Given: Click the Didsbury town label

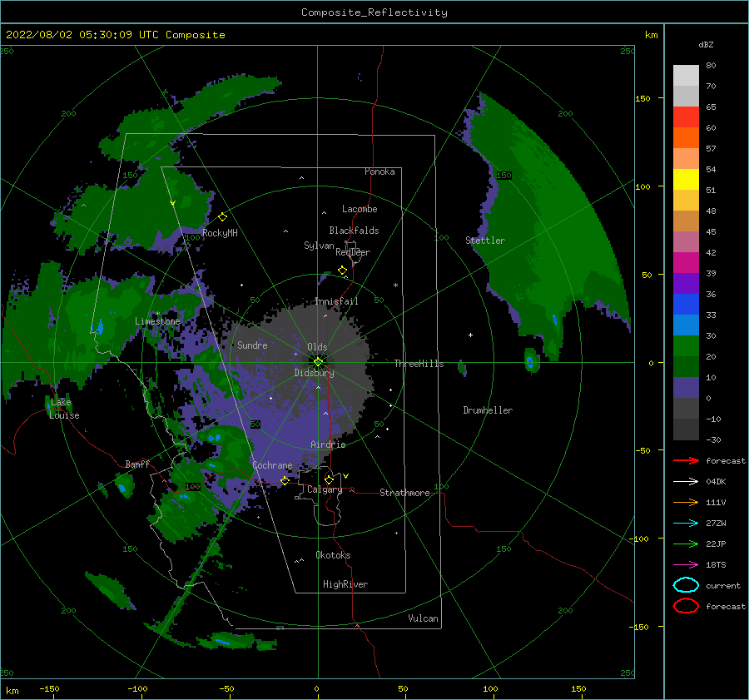Looking at the screenshot, I should (x=314, y=373).
